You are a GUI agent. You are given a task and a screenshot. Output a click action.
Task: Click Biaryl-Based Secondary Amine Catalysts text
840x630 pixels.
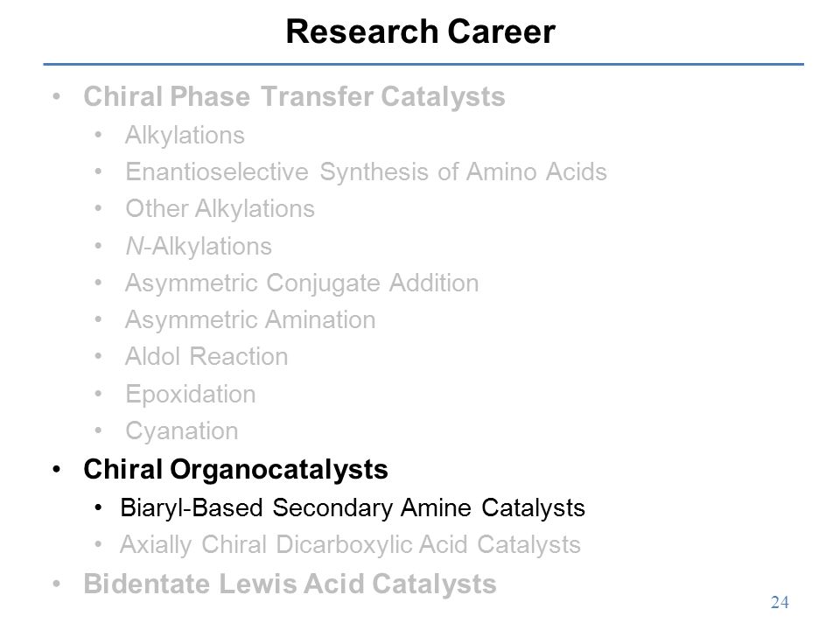pos(353,508)
